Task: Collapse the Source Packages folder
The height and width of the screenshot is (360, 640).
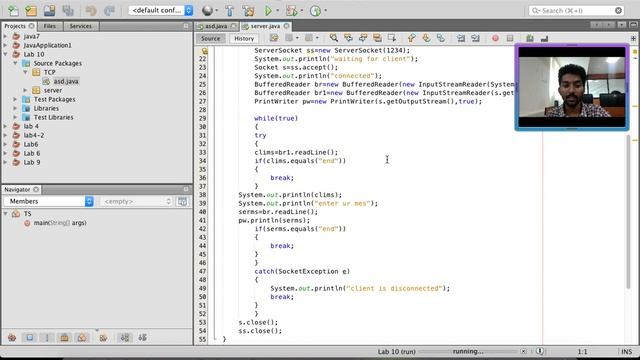Action: pyautogui.click(x=15, y=63)
